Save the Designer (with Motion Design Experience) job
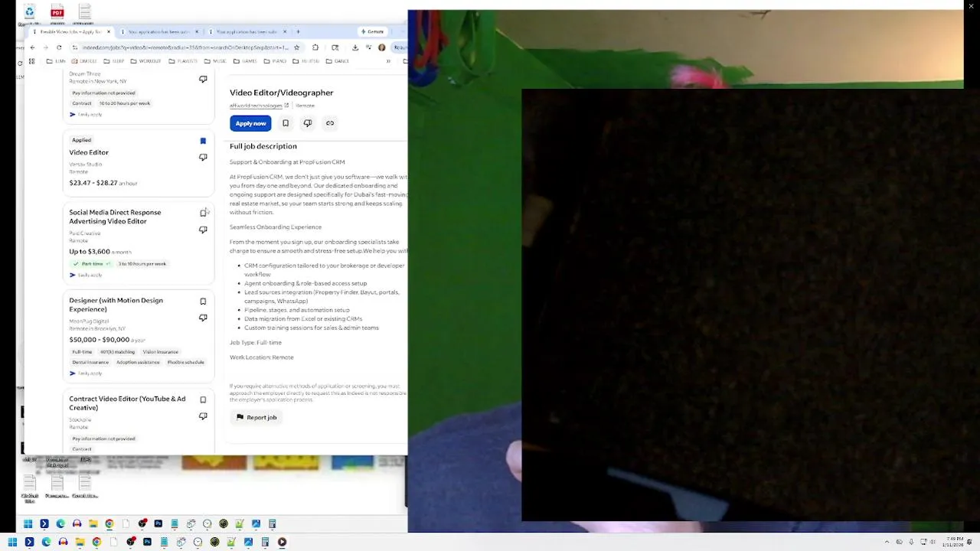Image resolution: width=980 pixels, height=551 pixels. pos(203,302)
